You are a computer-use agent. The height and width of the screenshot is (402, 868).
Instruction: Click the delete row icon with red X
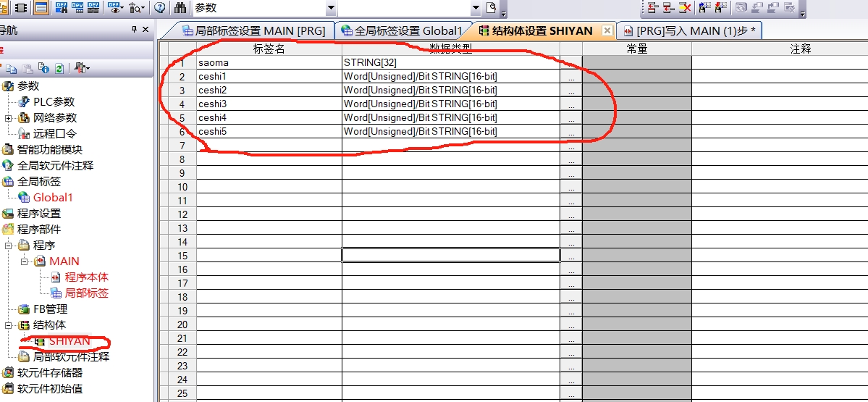pyautogui.click(x=683, y=8)
